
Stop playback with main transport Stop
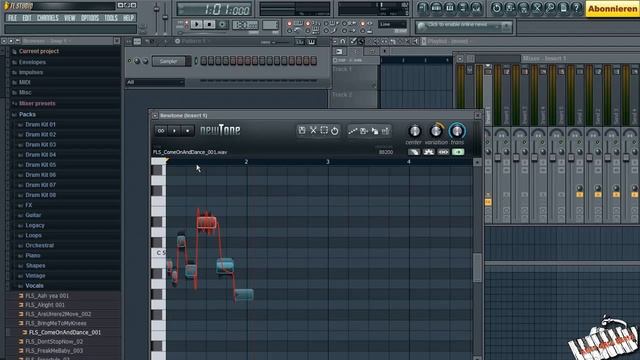(x=209, y=24)
